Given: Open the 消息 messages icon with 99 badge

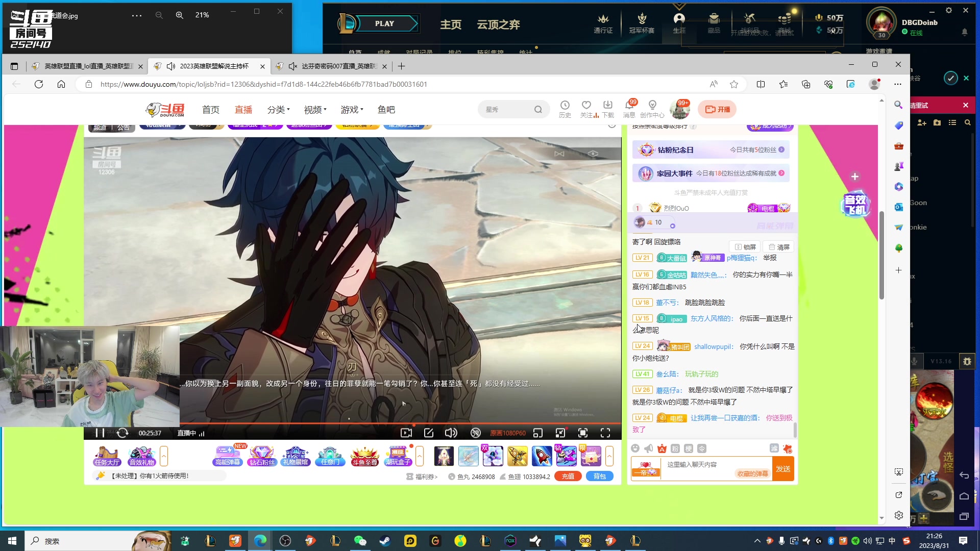Looking at the screenshot, I should point(629,109).
